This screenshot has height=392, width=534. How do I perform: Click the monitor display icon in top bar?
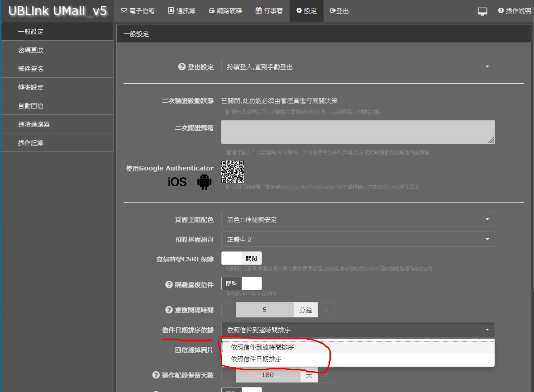tap(482, 11)
